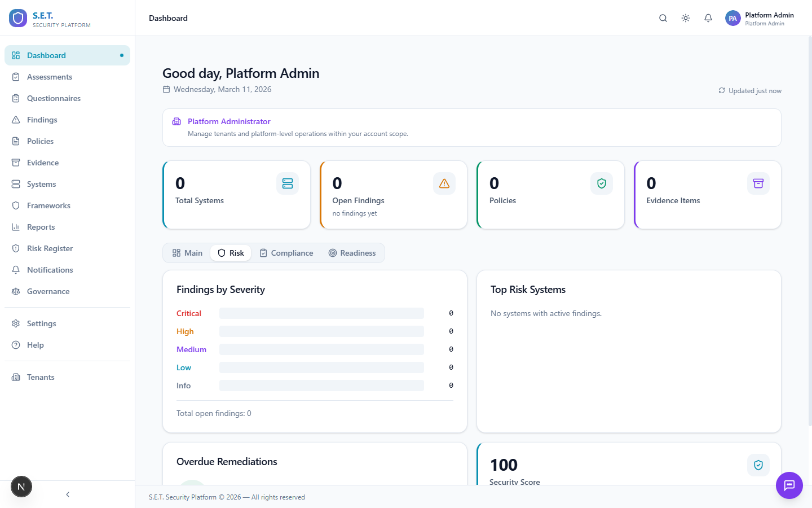
Task: Open Policies in sidebar
Action: point(67,141)
